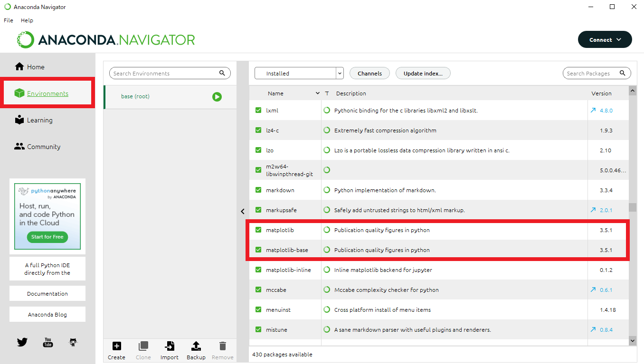Click the T type column header
Viewport: 644px width, 364px height.
point(327,93)
